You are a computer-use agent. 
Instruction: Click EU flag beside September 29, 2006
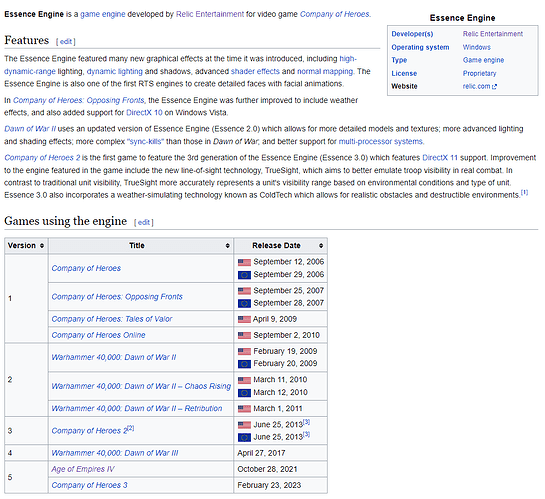coord(244,275)
